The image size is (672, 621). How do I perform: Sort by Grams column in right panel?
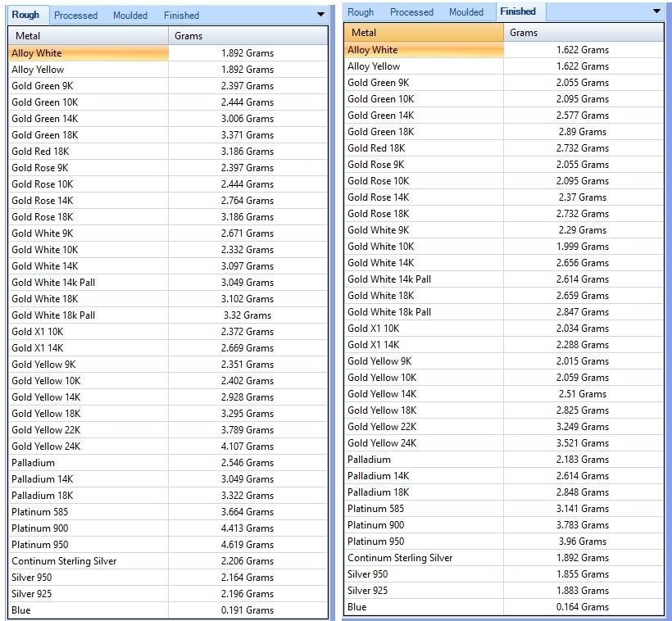[583, 33]
